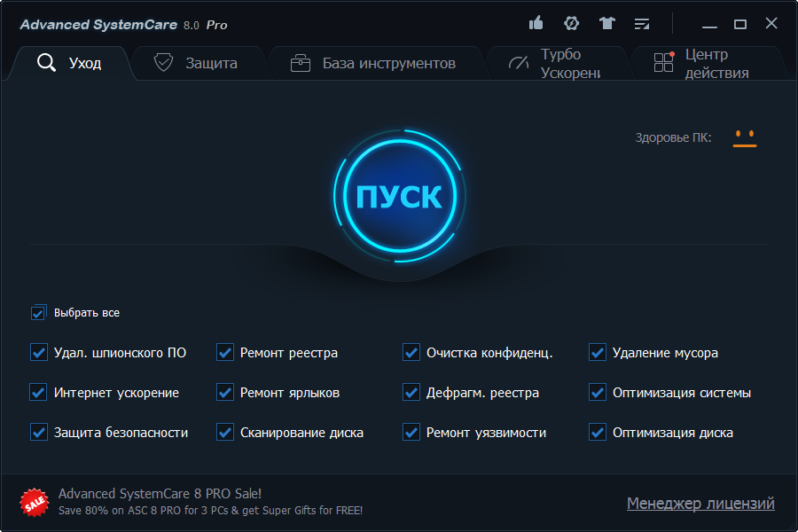Viewport: 798px width, 532px height.
Task: Uncheck Оптимизация диска option
Action: point(598,432)
